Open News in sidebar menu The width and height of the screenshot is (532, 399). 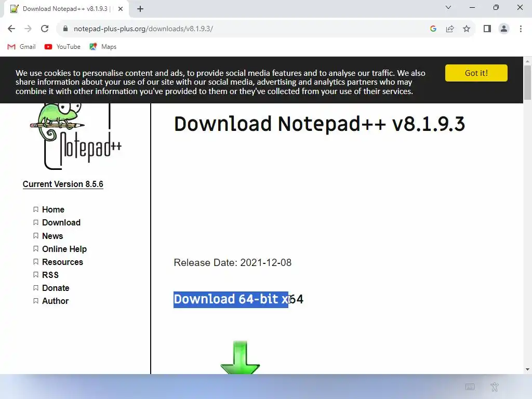tap(52, 236)
